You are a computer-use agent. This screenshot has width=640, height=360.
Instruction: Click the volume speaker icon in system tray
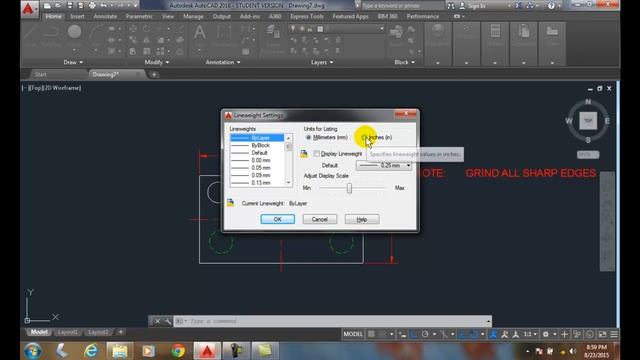pyautogui.click(x=572, y=351)
